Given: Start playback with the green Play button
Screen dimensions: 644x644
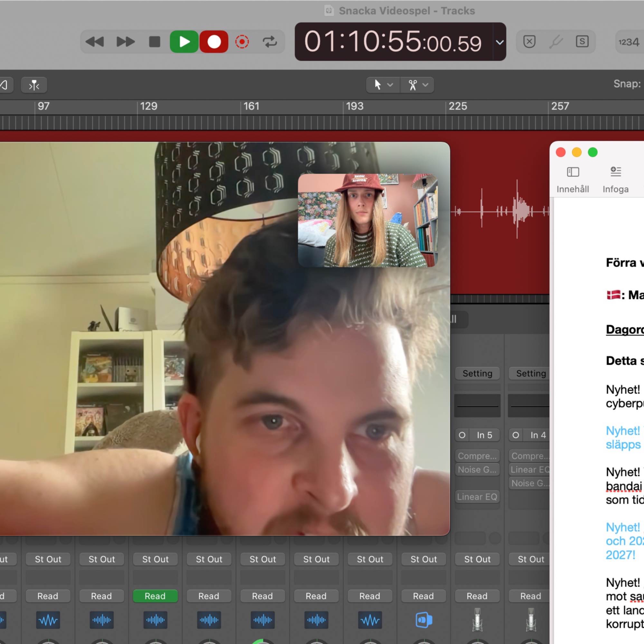Looking at the screenshot, I should point(184,42).
